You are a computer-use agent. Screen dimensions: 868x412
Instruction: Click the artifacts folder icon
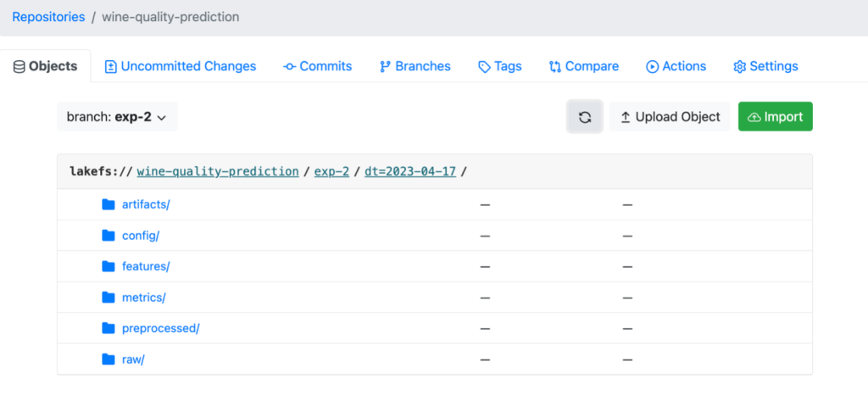tap(108, 204)
